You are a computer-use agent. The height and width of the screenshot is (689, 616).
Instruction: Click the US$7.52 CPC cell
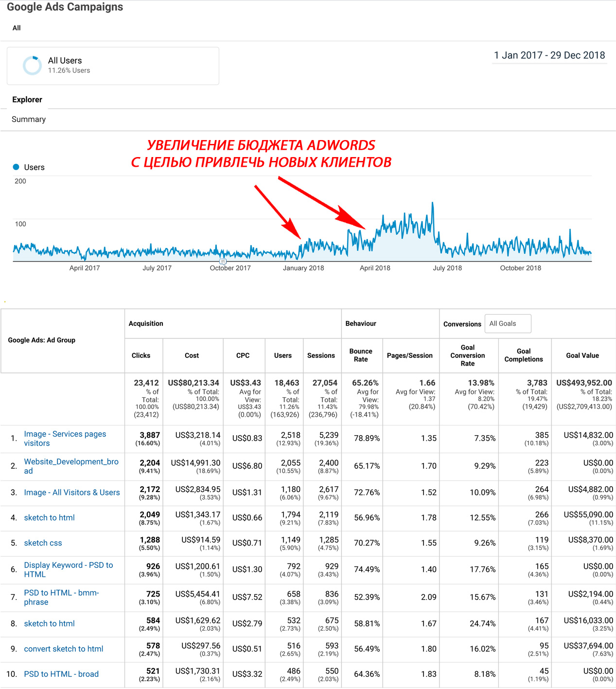click(247, 597)
